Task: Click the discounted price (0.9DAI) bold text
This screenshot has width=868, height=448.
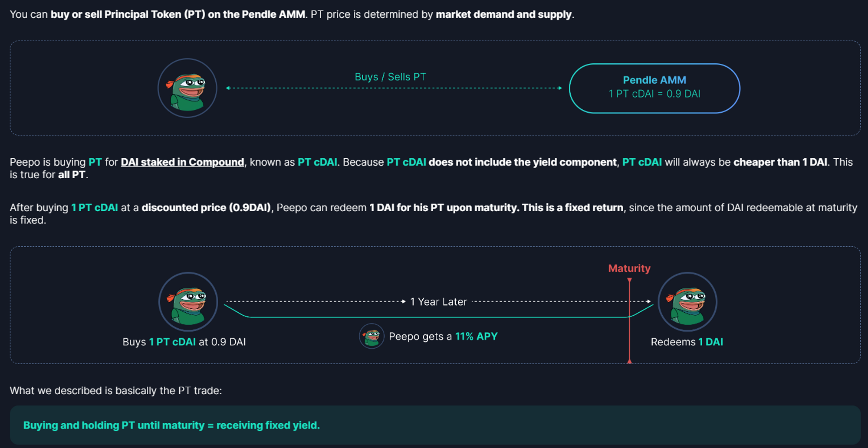Action: (x=207, y=208)
